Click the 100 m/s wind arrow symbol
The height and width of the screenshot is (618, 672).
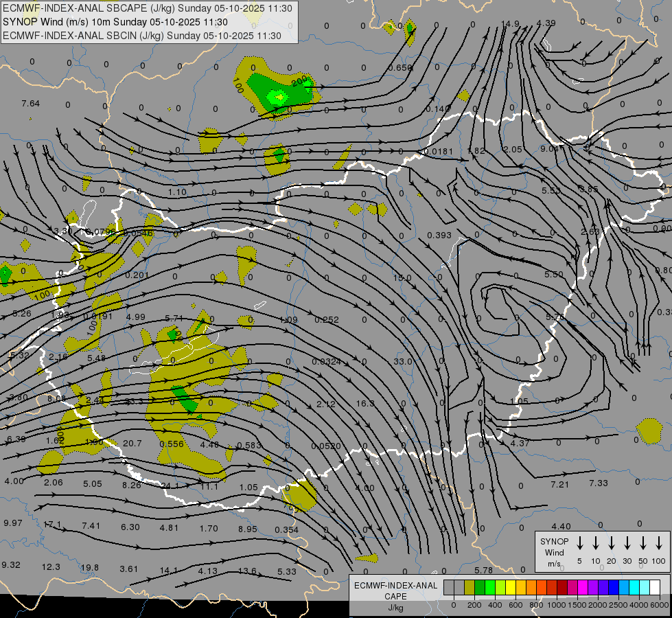tap(659, 544)
